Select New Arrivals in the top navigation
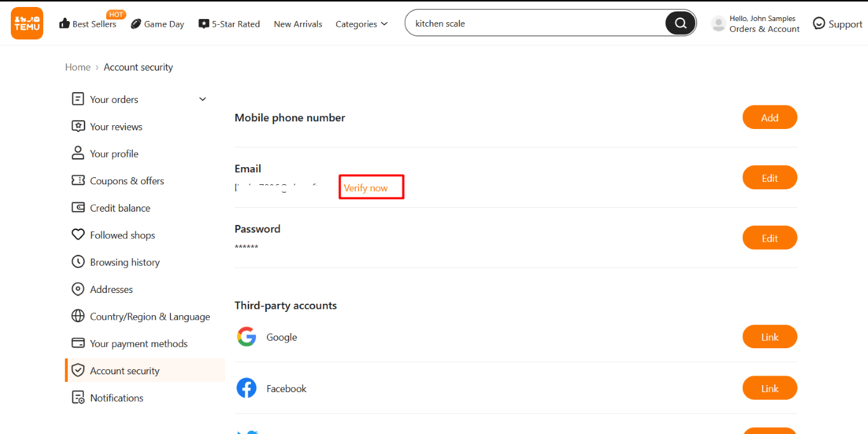 click(297, 24)
